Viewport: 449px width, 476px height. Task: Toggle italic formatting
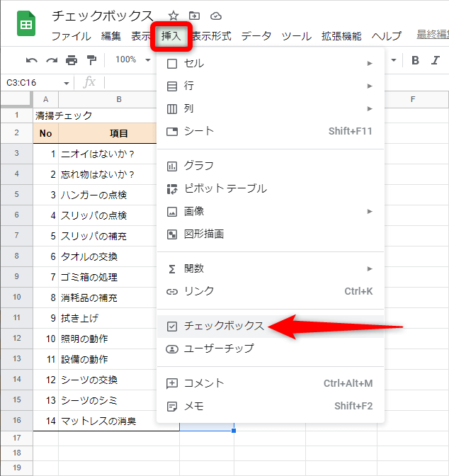pyautogui.click(x=436, y=60)
